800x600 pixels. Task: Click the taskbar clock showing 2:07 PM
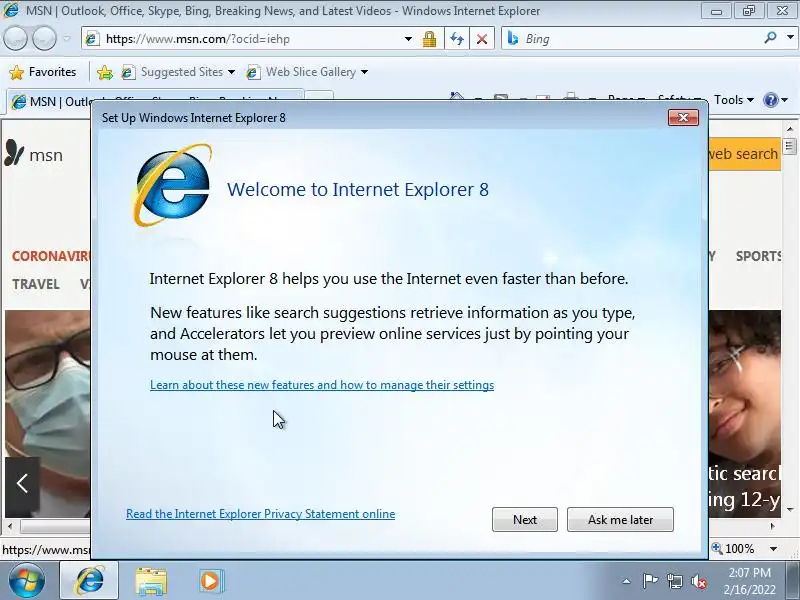point(749,581)
